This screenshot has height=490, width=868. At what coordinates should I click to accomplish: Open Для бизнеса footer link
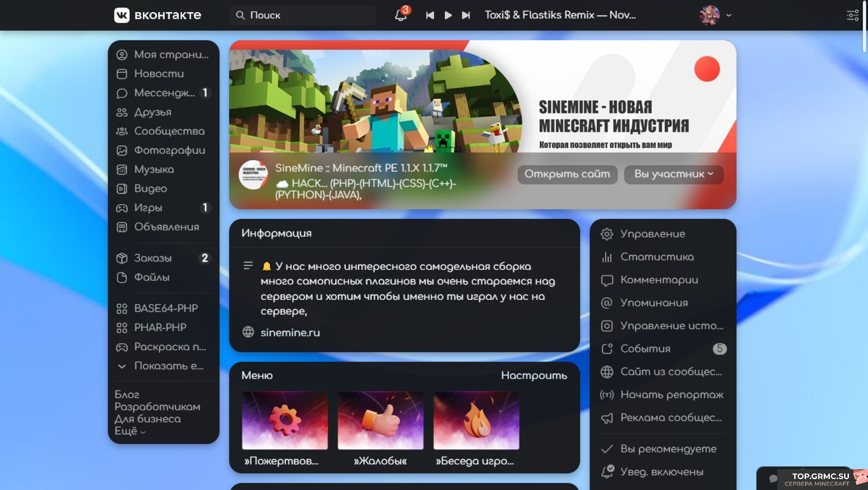click(x=148, y=419)
